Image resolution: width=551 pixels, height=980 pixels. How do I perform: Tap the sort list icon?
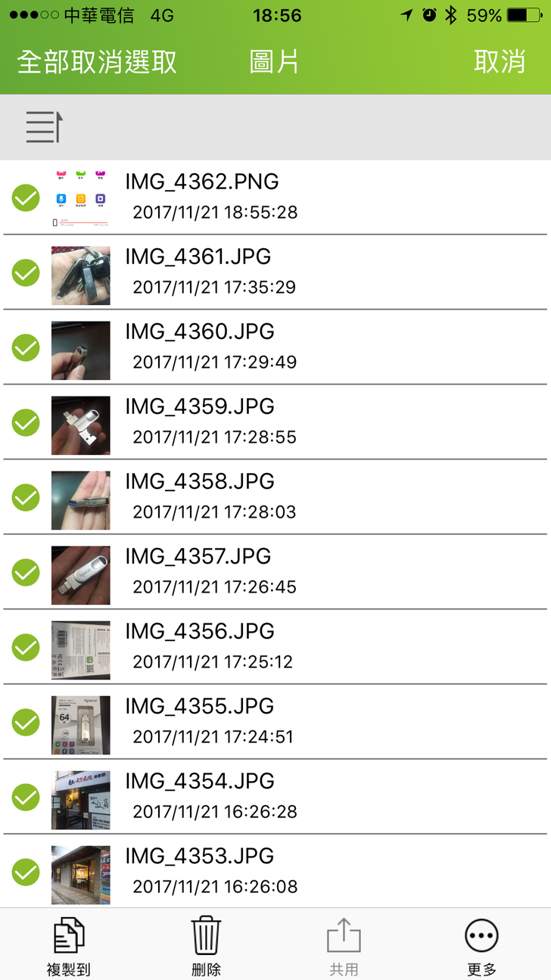pos(43,126)
